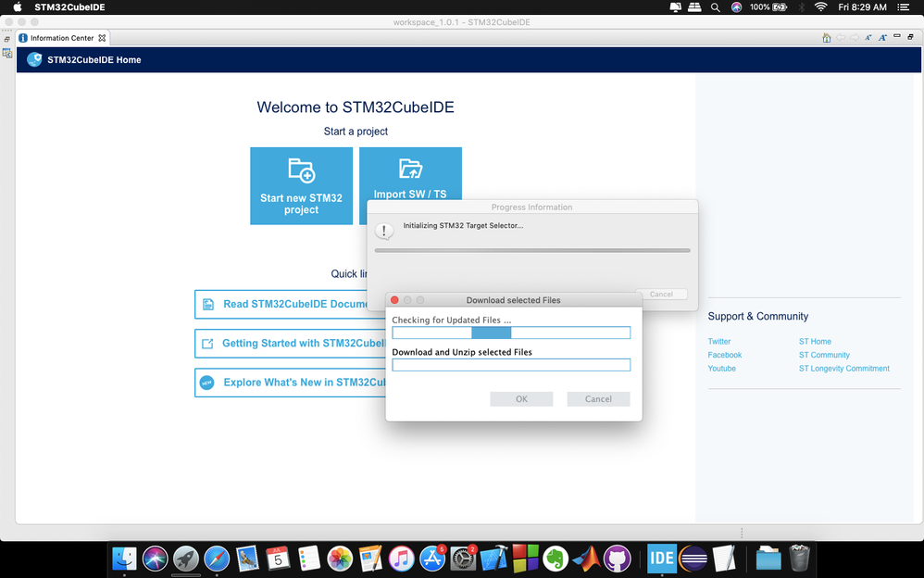Open Explore What's New in STM32CubeIDE link
Screen dimensions: 924x578
290,383
